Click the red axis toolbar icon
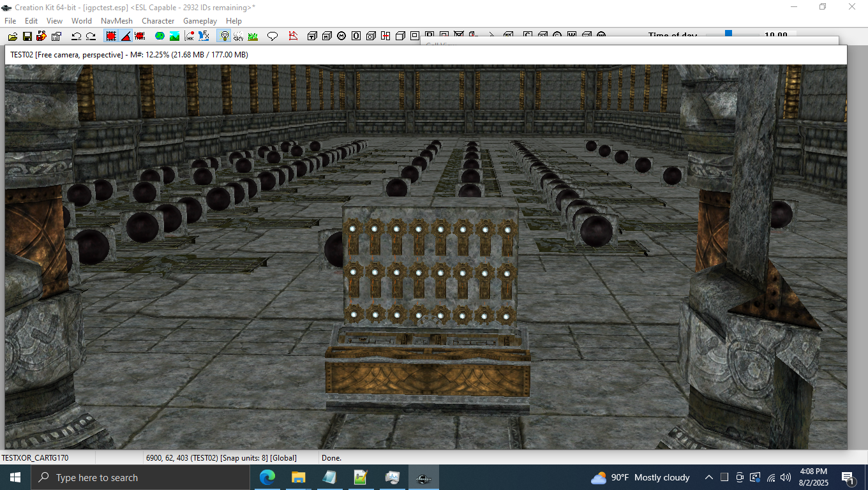868x490 pixels. tap(293, 36)
